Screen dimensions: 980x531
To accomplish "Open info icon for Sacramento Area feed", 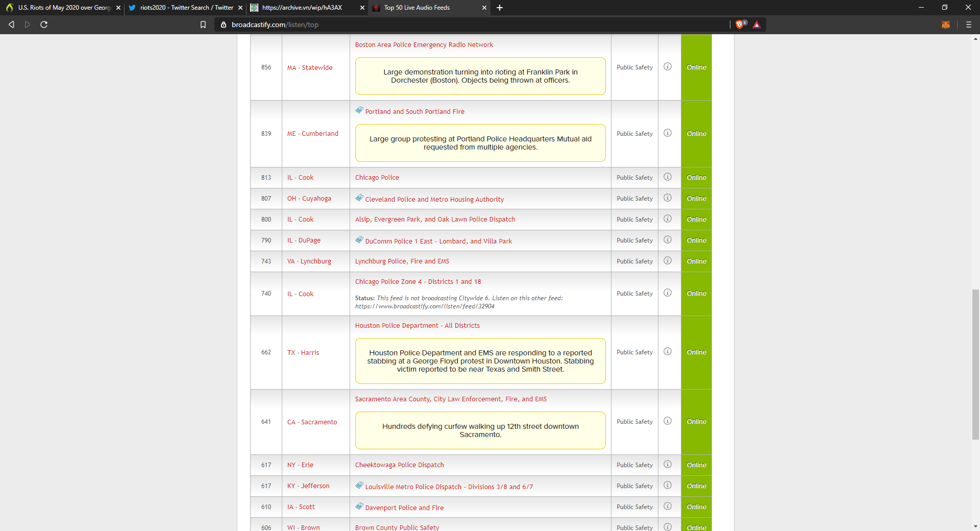I will coord(667,421).
